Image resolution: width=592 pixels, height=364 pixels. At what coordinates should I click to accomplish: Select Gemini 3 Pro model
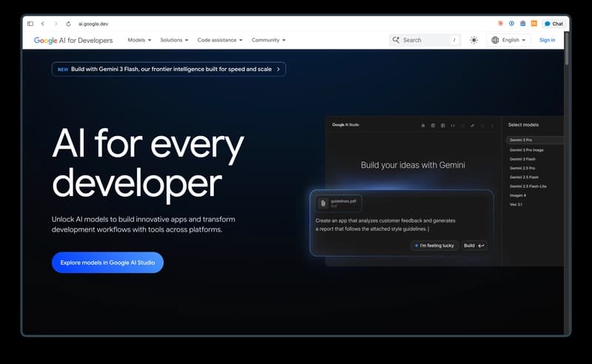534,140
